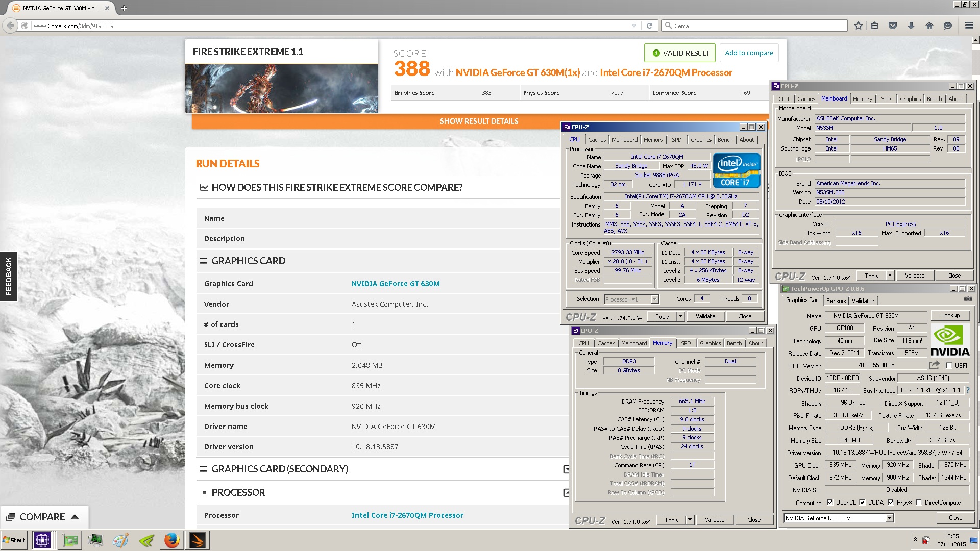Open the Firefox hamburger menu
Screen dimensions: 980x551
969,26
